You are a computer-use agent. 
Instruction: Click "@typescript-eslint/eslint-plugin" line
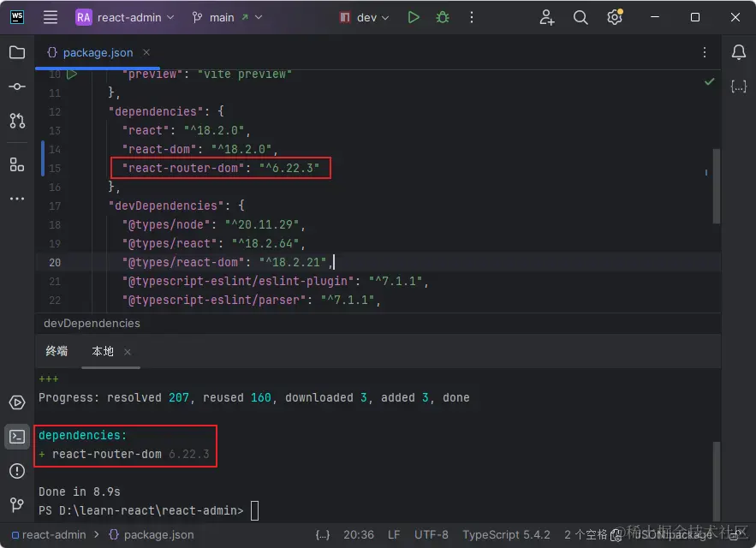276,281
